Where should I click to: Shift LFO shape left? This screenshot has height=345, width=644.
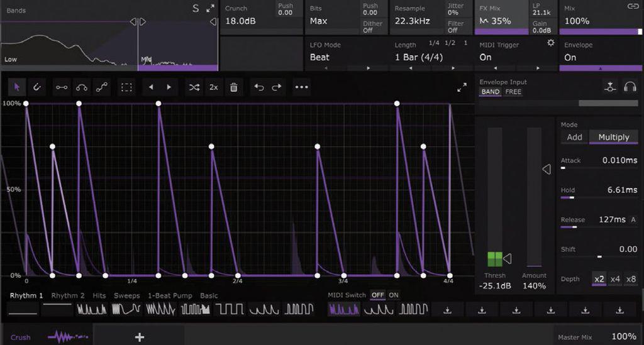click(151, 87)
